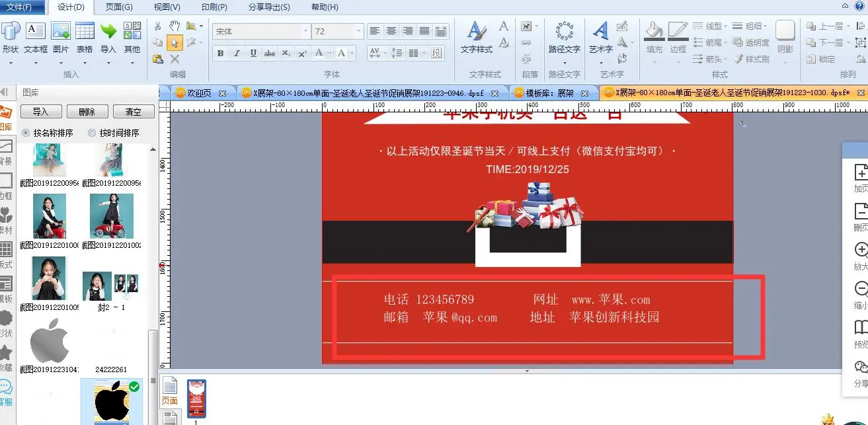Open 文字样式 text style gallery
Image resolution: width=868 pixels, height=425 pixels.
coord(477,38)
